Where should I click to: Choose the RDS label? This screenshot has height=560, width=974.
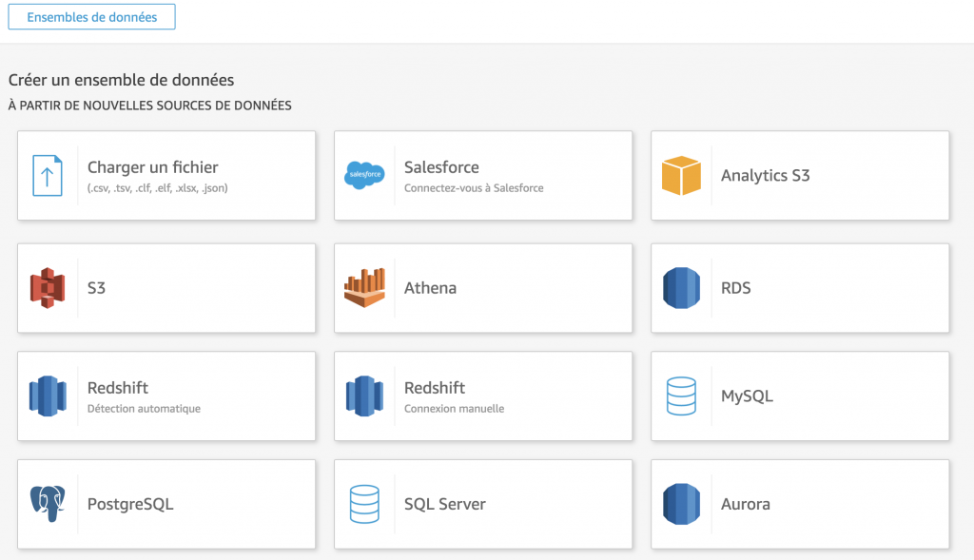(x=736, y=288)
